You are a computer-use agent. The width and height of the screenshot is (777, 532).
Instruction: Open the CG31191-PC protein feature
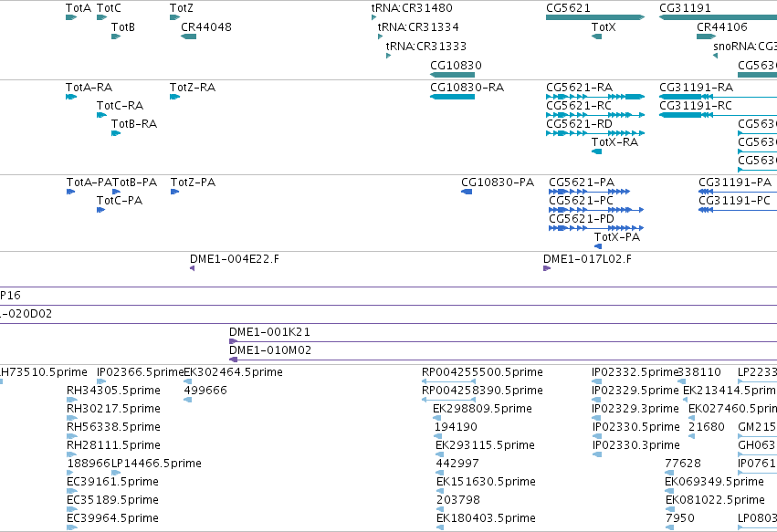point(738,210)
